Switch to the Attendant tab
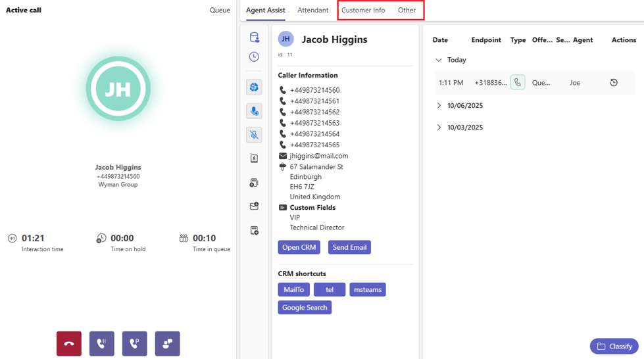The height and width of the screenshot is (359, 644). pos(313,11)
